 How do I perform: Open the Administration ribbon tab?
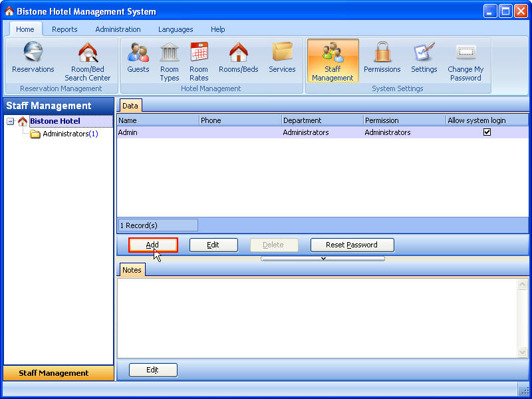pos(118,29)
